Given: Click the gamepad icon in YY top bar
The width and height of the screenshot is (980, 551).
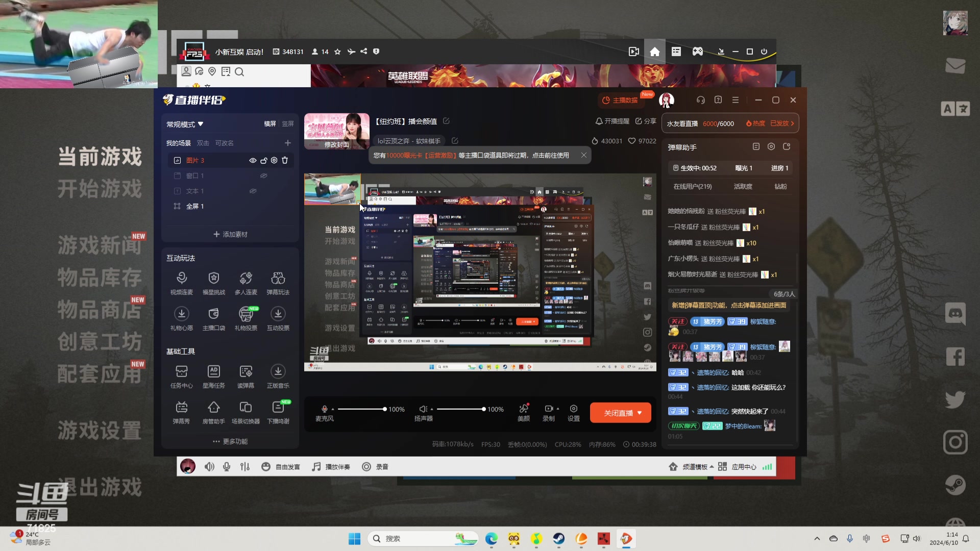Looking at the screenshot, I should (698, 52).
